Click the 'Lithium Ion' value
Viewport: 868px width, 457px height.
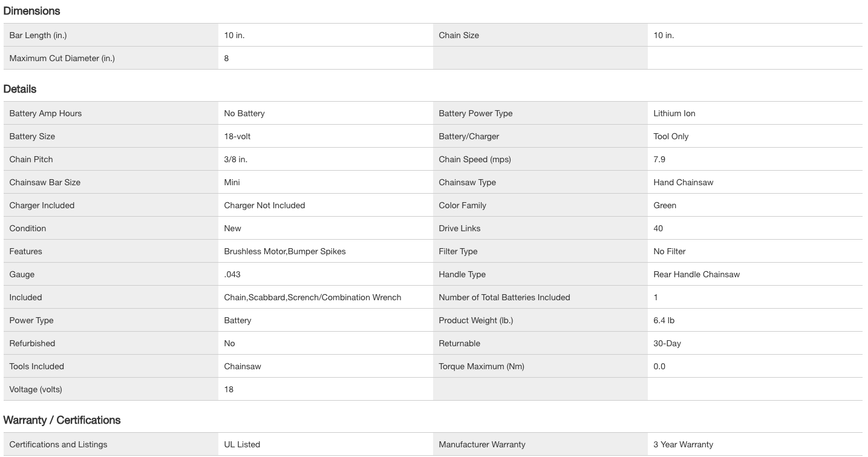click(674, 113)
